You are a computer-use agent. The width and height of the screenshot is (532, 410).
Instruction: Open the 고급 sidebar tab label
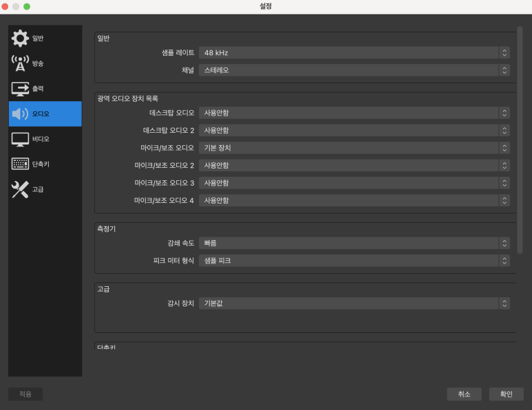point(38,189)
